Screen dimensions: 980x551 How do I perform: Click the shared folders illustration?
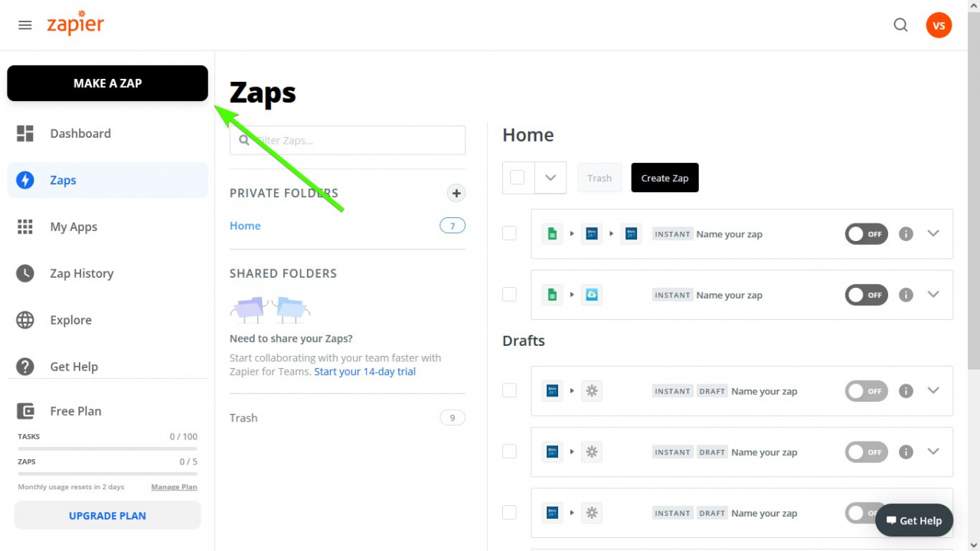(269, 309)
